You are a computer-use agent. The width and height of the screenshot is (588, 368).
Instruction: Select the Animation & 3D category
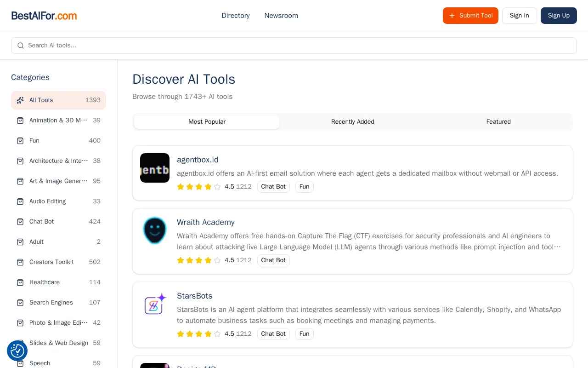(58, 121)
